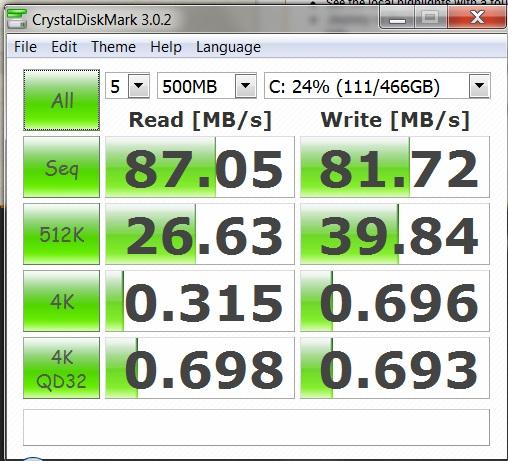Click the 4K QD32 write result 0.693

(x=395, y=368)
